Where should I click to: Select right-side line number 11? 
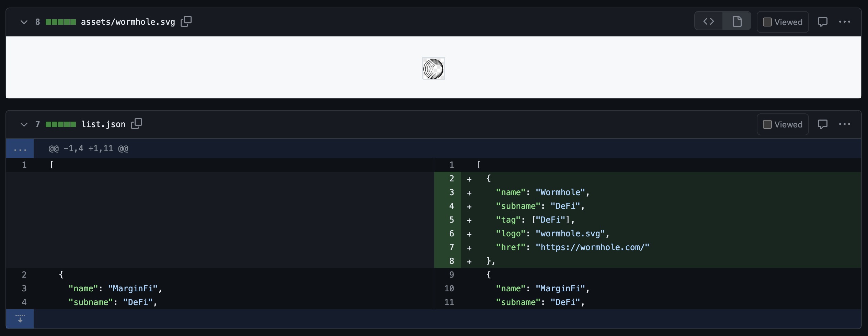(x=448, y=302)
